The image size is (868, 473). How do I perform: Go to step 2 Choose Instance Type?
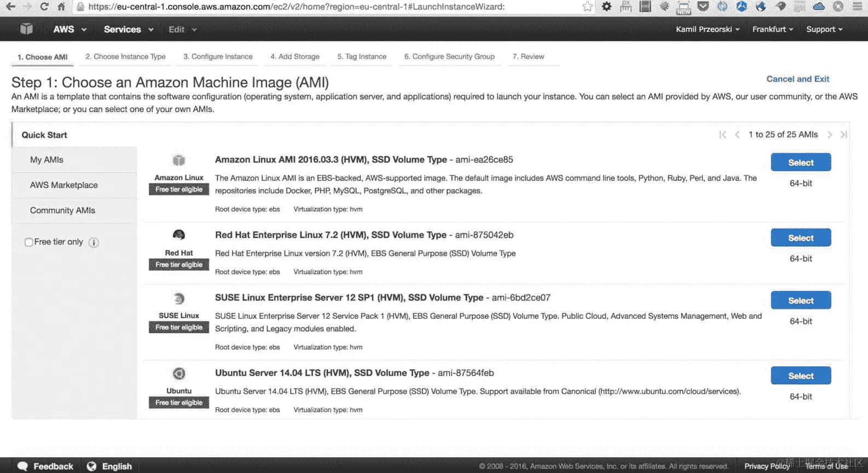pos(125,56)
